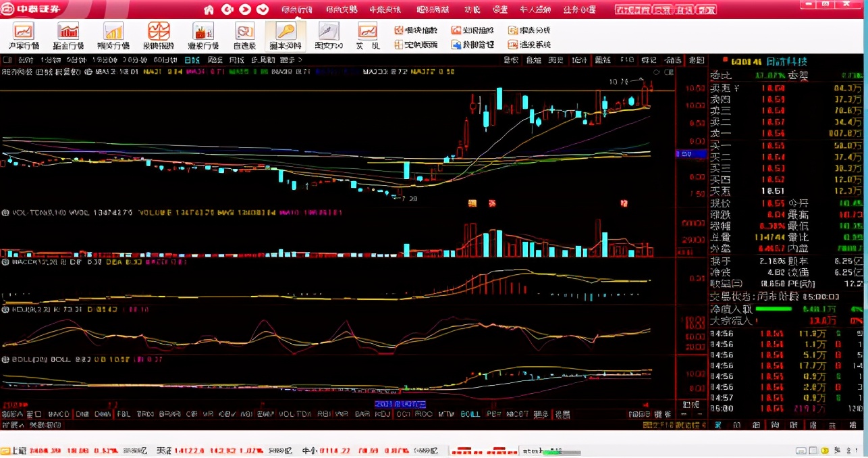Screen dimensions: 868x458
Task: Open the main chart header settings icon
Action: click(88, 72)
